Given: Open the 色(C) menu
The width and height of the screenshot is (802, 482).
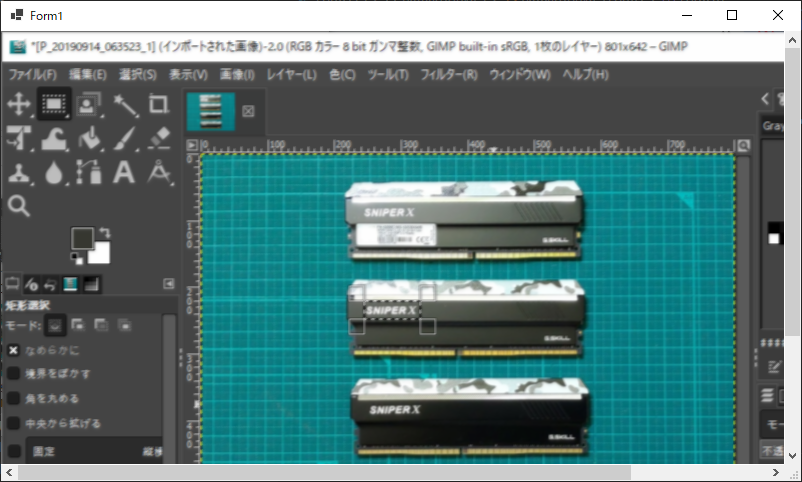Looking at the screenshot, I should pyautogui.click(x=342, y=75).
